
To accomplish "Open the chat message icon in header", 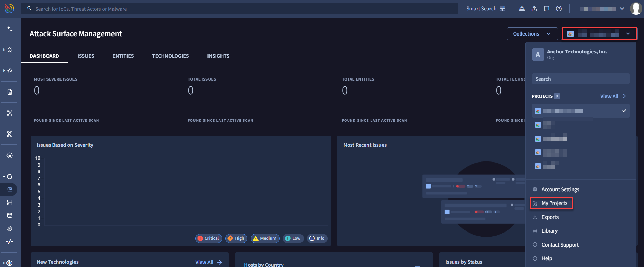I will [546, 9].
